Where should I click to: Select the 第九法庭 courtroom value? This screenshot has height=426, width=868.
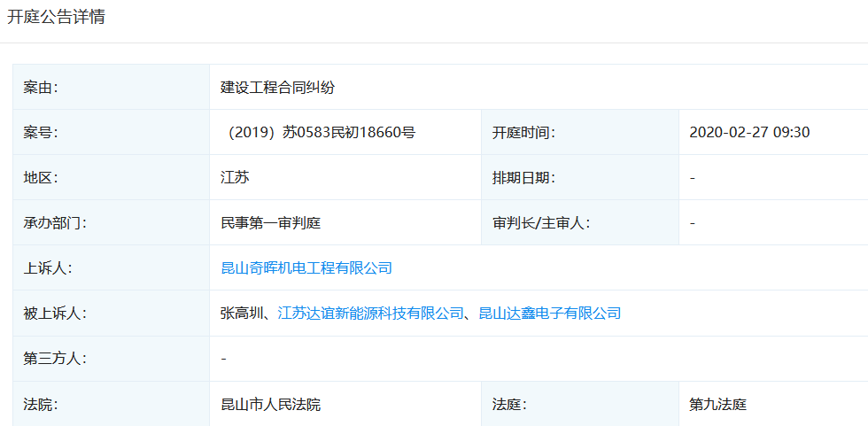(x=718, y=405)
